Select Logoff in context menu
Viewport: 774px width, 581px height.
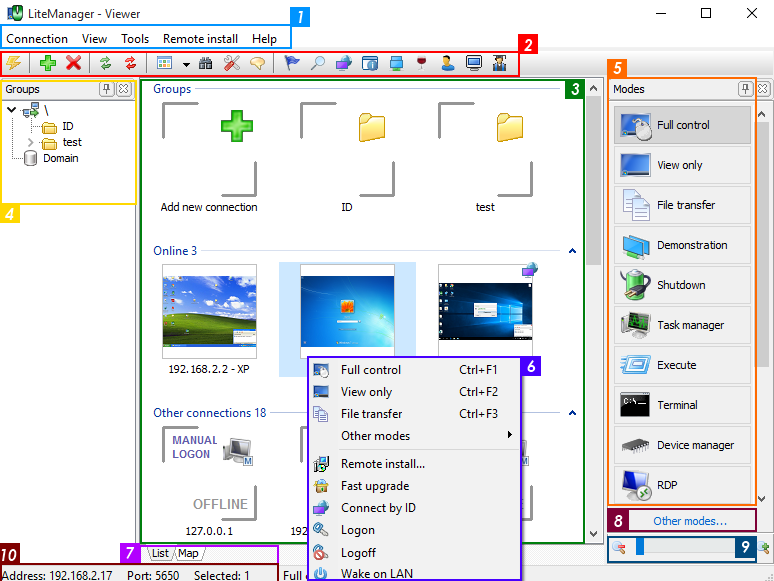[x=415, y=553]
